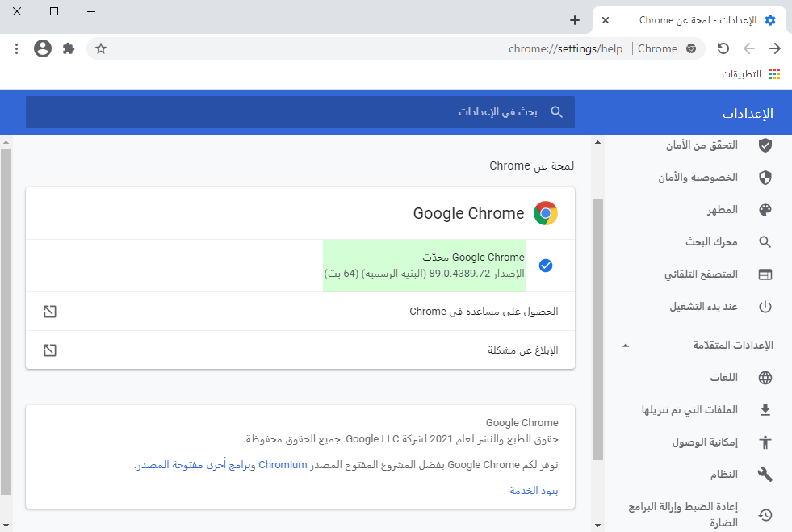The image size is (792, 532).
Task: Open المتصفح التلقائي settings page
Action: (x=701, y=274)
